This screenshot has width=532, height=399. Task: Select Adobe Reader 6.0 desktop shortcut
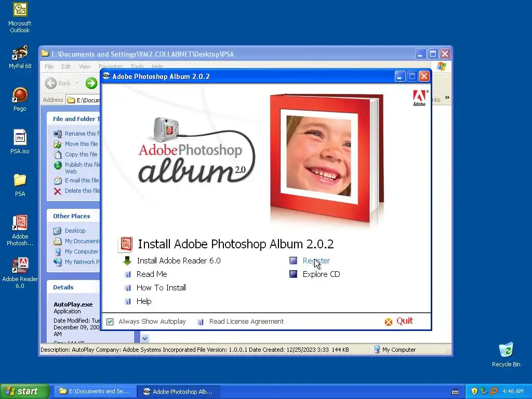point(20,273)
